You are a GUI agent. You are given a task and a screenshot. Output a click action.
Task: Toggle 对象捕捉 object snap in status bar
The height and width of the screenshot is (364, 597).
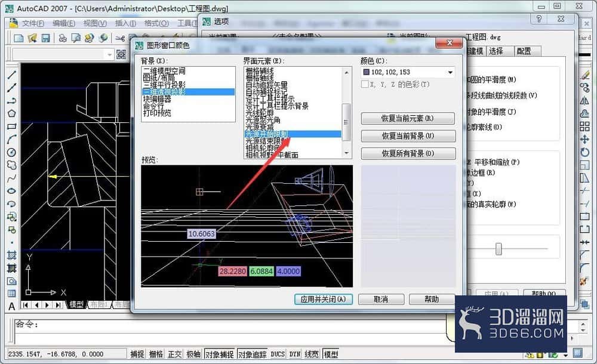coord(220,354)
